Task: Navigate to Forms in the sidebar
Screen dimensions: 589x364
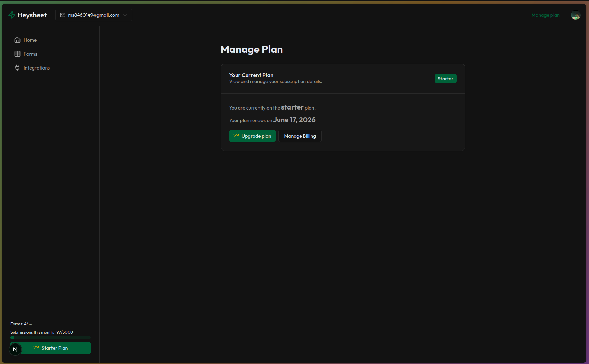Action: 30,54
